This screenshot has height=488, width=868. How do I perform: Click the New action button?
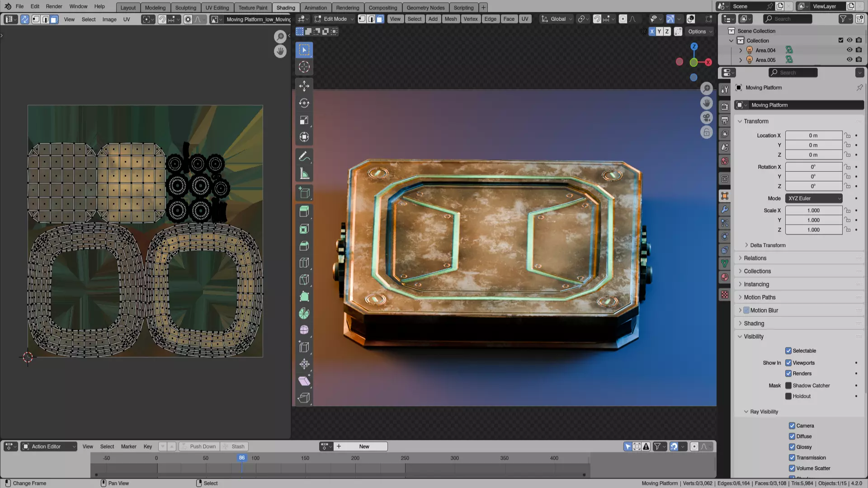pos(364,446)
